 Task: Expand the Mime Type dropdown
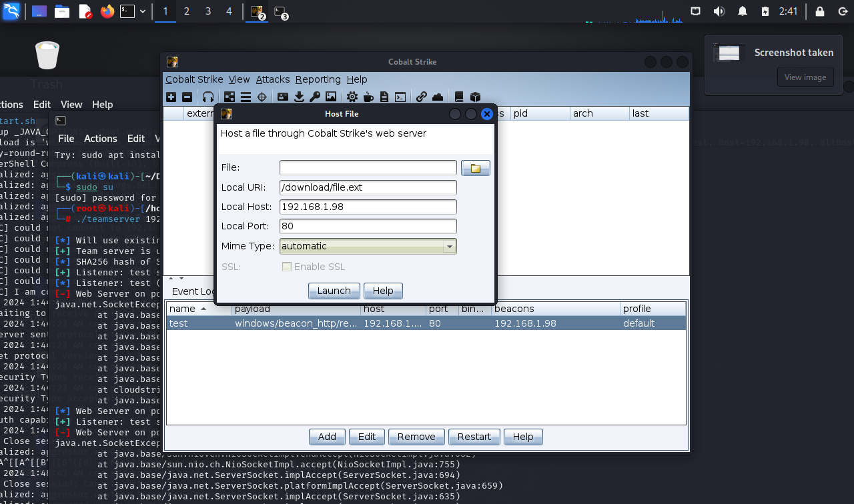point(450,247)
